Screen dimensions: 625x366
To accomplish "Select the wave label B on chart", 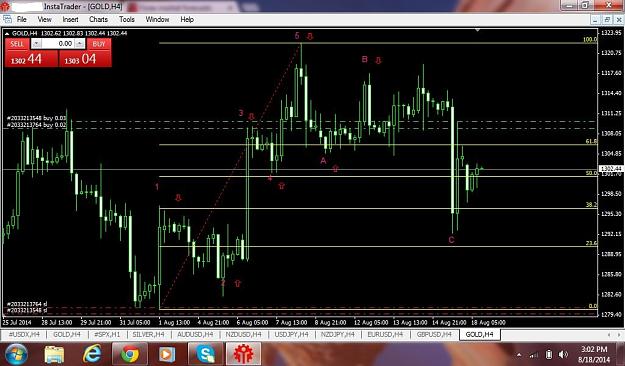I will point(364,59).
